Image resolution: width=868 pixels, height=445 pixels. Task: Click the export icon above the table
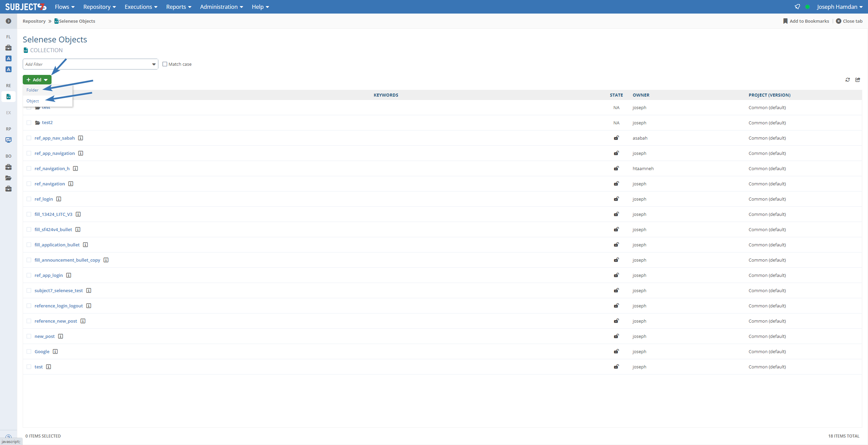[857, 80]
